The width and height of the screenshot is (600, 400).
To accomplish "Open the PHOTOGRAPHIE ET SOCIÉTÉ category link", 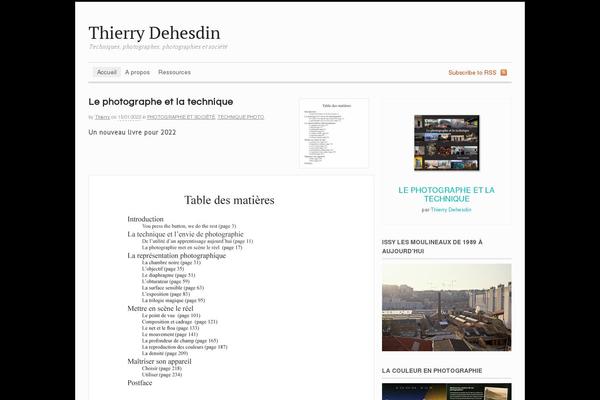I will coord(181,117).
